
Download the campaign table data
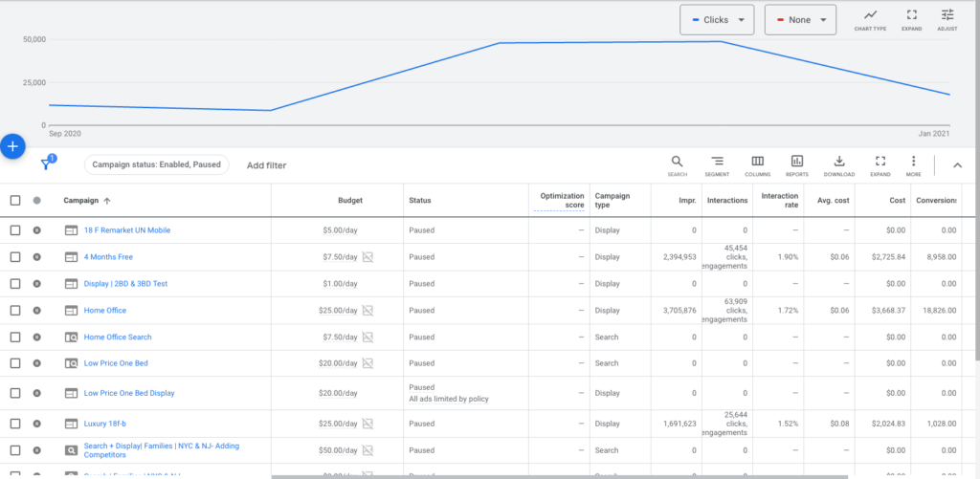(838, 164)
